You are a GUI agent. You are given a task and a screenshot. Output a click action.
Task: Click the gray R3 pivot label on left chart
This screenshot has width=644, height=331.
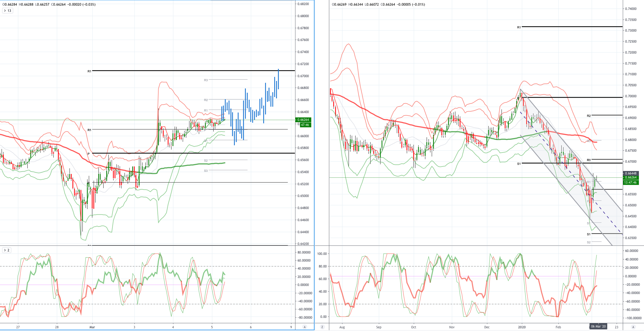coord(205,80)
